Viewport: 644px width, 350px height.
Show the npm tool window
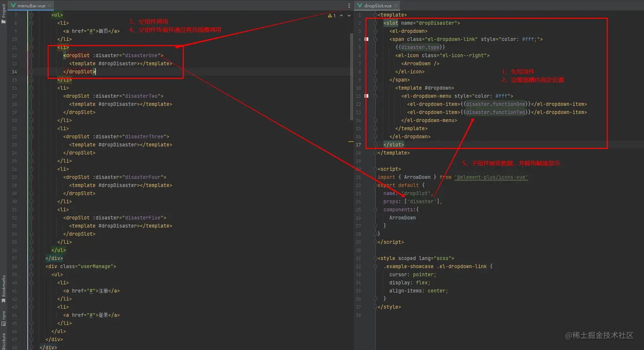pyautogui.click(x=3, y=318)
